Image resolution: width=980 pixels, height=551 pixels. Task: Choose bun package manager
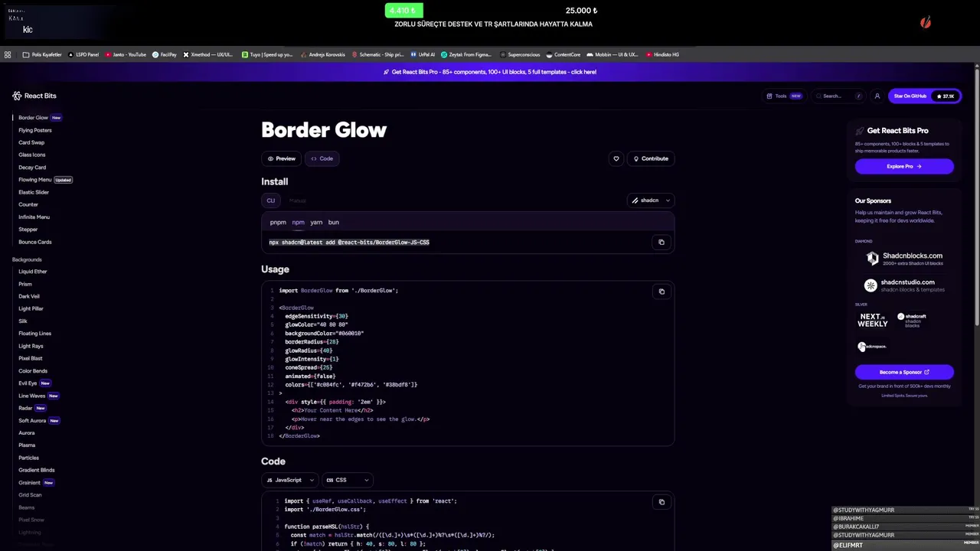click(333, 222)
